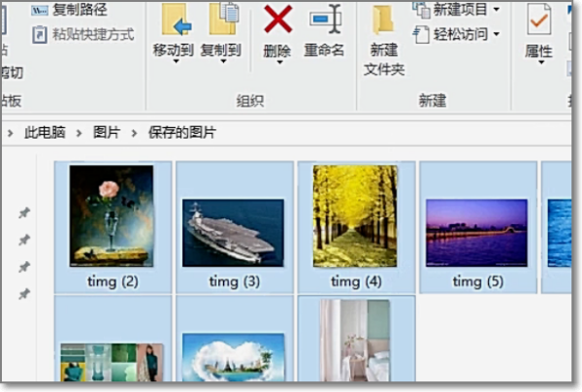This screenshot has height=392, width=582.
Task: Open the Move to (移动到) folder icon
Action: 177,19
